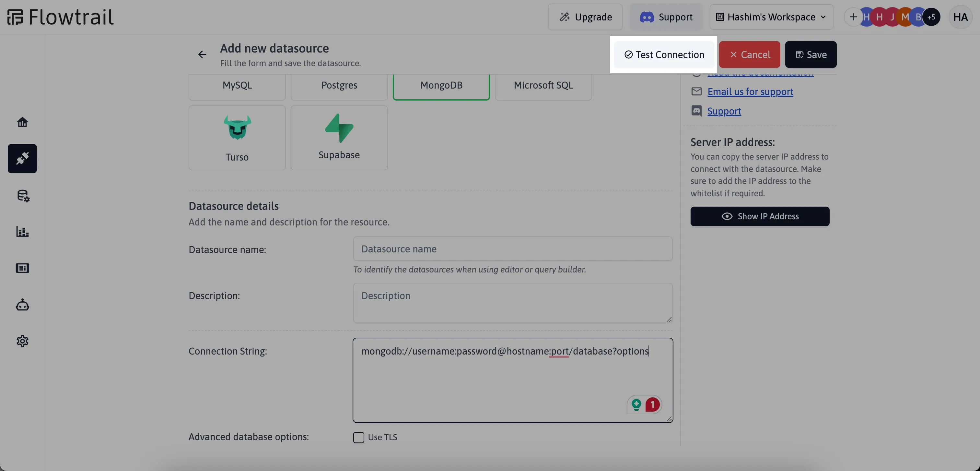Click the Discord icon beside Support link
Viewport: 980px width, 471px height.
tap(696, 111)
